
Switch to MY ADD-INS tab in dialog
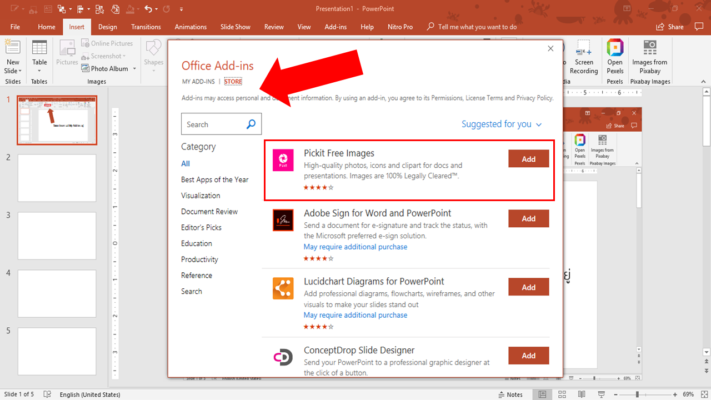click(198, 82)
